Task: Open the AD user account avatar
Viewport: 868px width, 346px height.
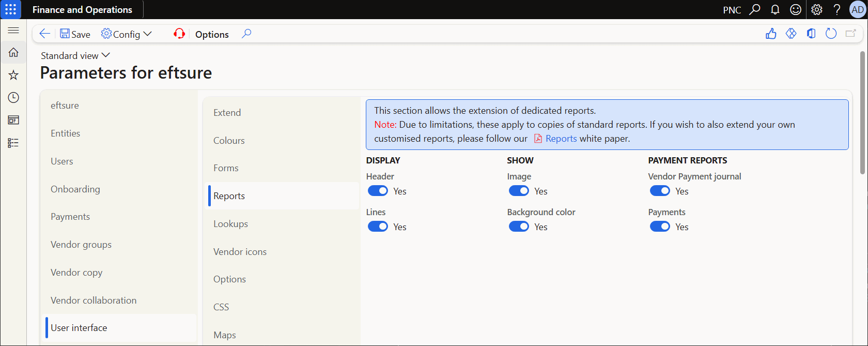Action: [x=858, y=9]
